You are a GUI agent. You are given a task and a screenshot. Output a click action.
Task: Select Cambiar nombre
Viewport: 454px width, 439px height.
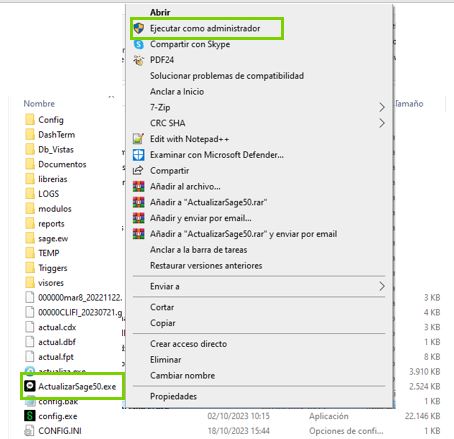(182, 375)
